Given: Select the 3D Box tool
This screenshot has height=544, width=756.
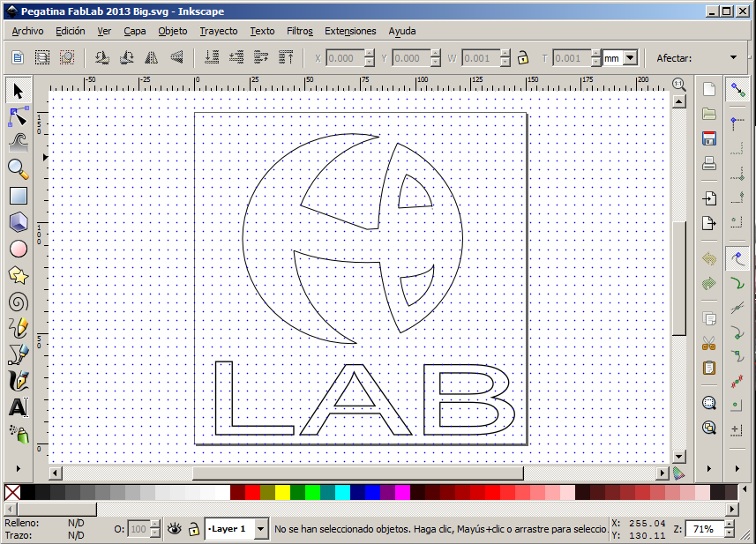Looking at the screenshot, I should pyautogui.click(x=19, y=222).
